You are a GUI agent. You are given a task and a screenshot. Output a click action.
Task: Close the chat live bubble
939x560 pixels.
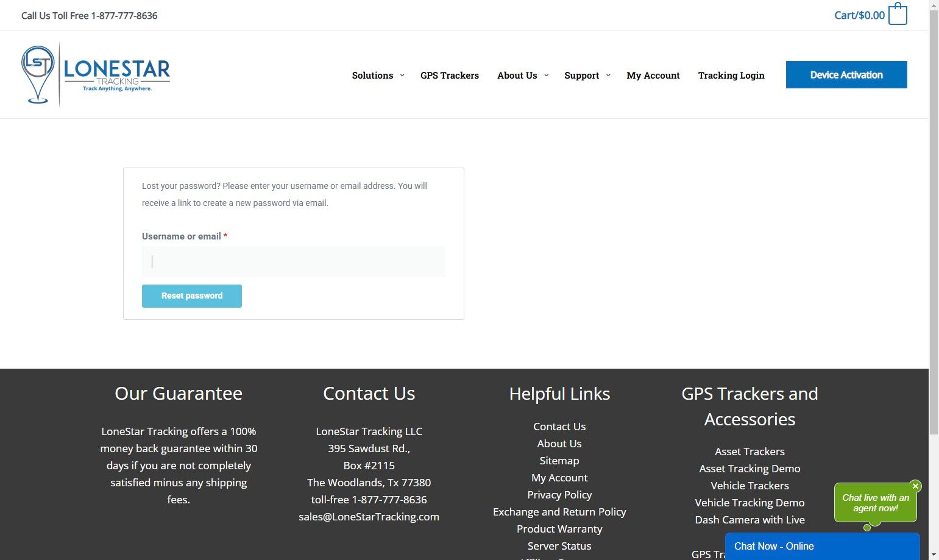click(x=915, y=486)
